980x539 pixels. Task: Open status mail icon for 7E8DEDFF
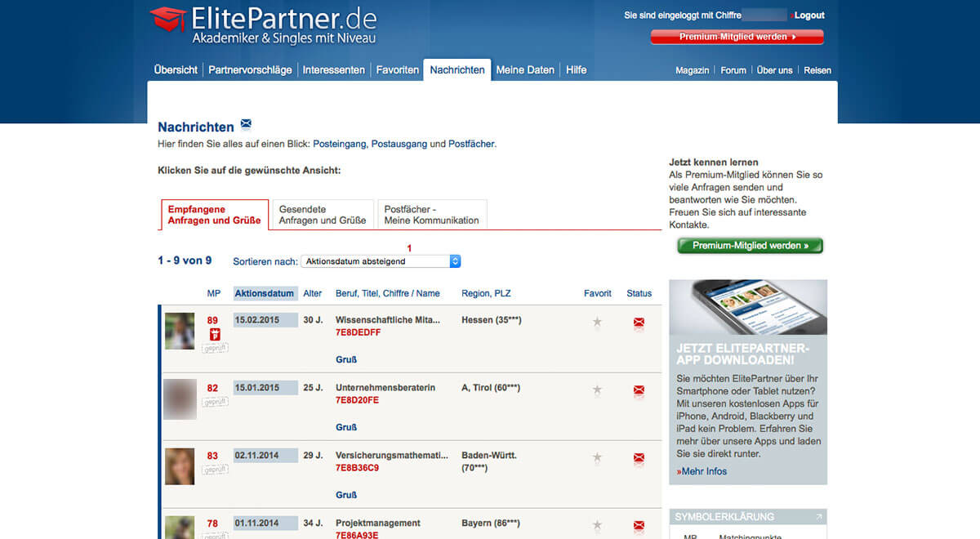click(639, 323)
